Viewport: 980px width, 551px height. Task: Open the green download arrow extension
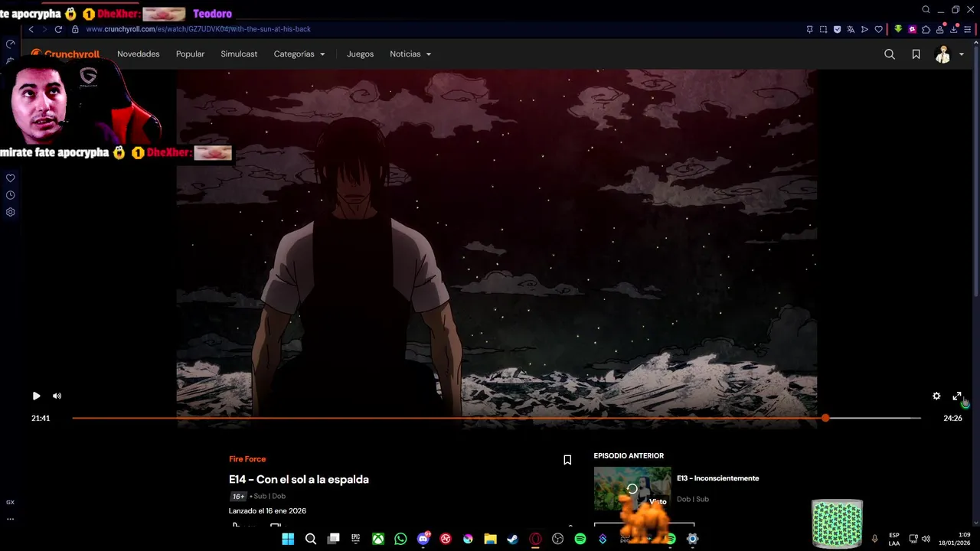click(898, 29)
